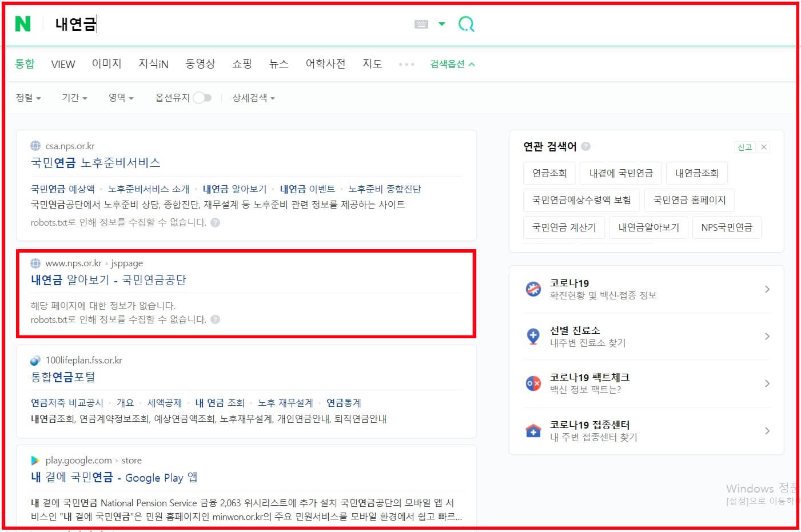This screenshot has height=532, width=801.
Task: Open the 영역 dropdown
Action: click(121, 98)
